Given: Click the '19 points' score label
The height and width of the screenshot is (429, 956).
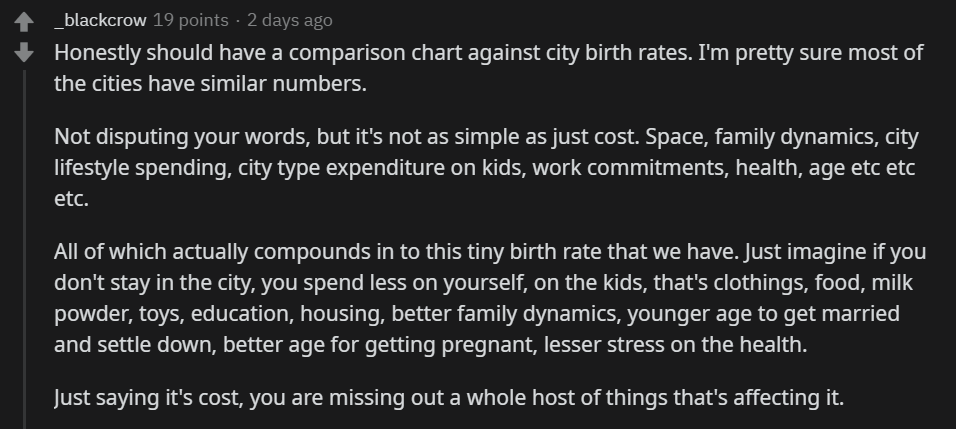Looking at the screenshot, I should pyautogui.click(x=190, y=20).
